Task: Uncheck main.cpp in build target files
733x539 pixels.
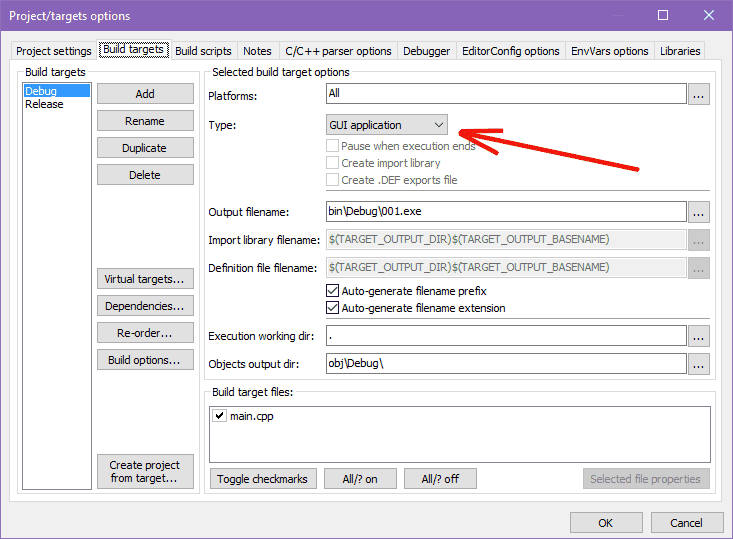Action: pyautogui.click(x=219, y=416)
